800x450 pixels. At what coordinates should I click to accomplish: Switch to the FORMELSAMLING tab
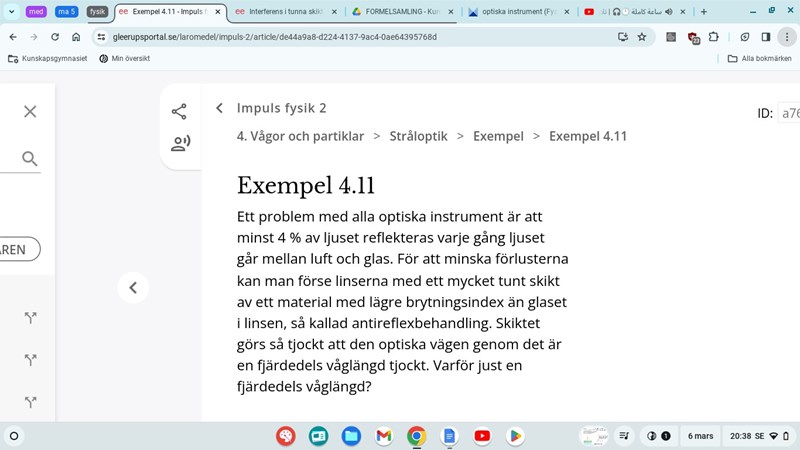pos(402,12)
